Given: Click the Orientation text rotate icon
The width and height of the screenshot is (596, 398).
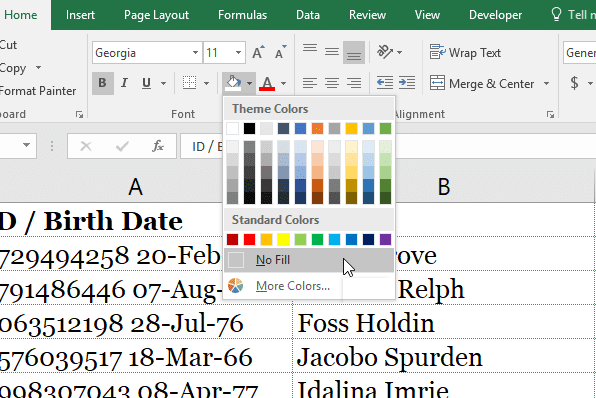Looking at the screenshot, I should point(385,52).
